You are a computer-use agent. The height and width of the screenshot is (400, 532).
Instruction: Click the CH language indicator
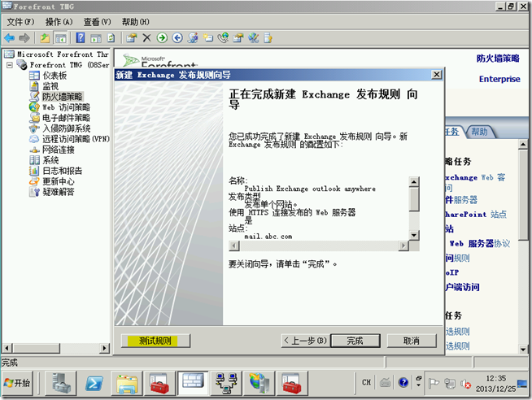366,382
